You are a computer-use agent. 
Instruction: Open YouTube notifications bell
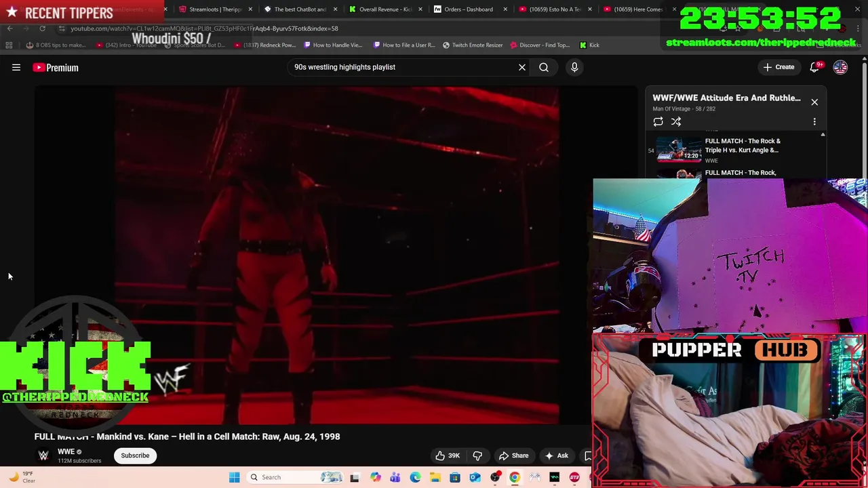814,67
